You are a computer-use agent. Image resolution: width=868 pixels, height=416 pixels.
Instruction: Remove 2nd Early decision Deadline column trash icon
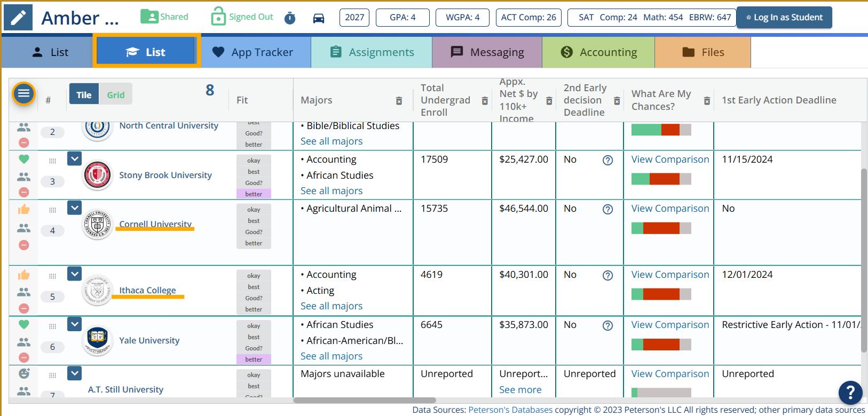(x=617, y=101)
